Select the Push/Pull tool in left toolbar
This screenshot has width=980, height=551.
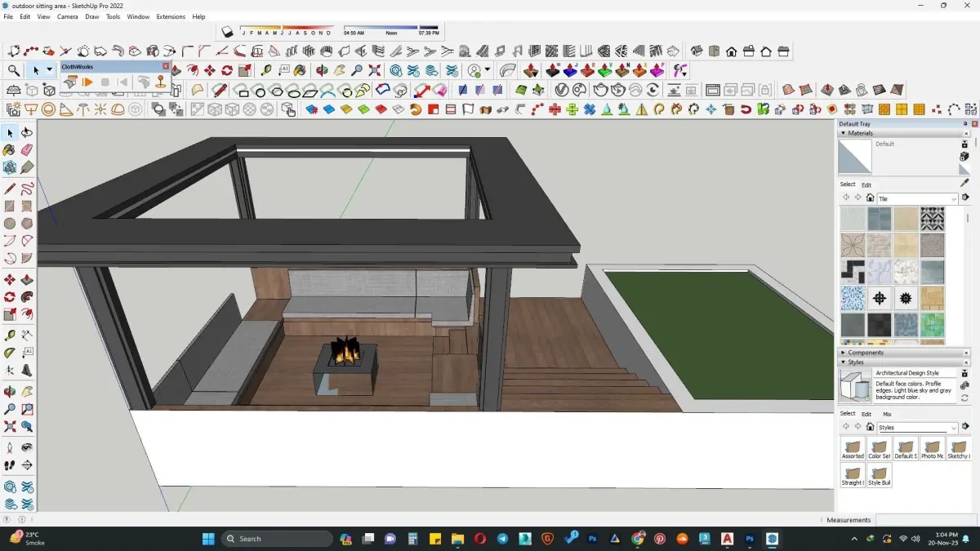point(27,280)
